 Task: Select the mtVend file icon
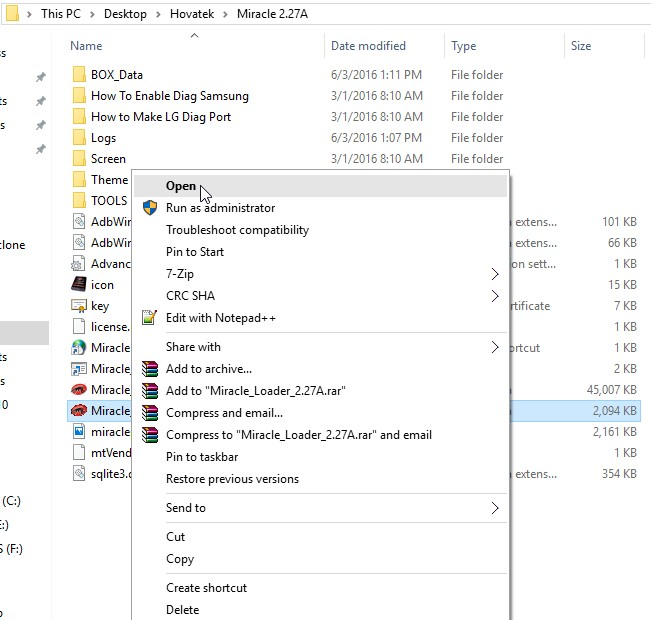79,452
